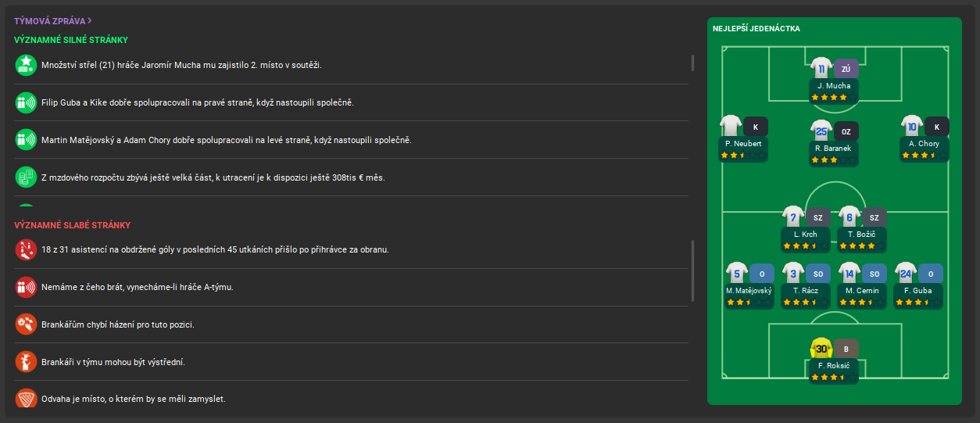Click red assists-conceded icon in weaknesses list
The width and height of the screenshot is (980, 423).
(x=27, y=249)
